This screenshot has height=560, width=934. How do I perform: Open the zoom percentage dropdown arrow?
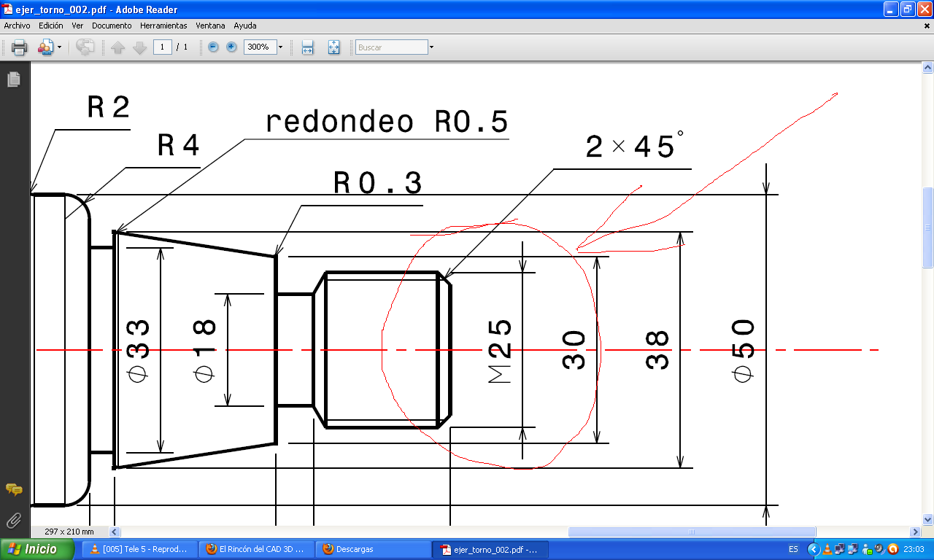[x=280, y=47]
